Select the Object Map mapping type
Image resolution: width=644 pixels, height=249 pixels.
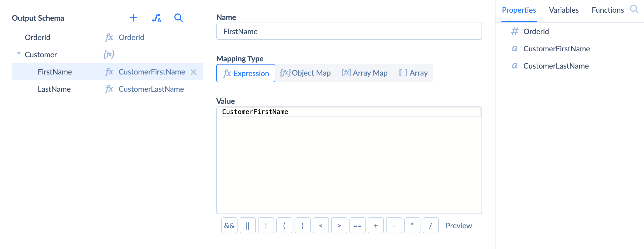tap(306, 73)
